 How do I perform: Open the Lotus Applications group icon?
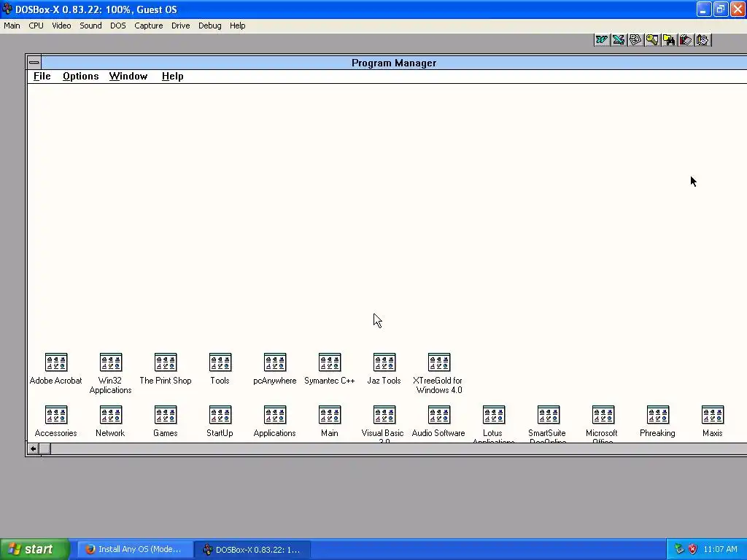click(494, 415)
